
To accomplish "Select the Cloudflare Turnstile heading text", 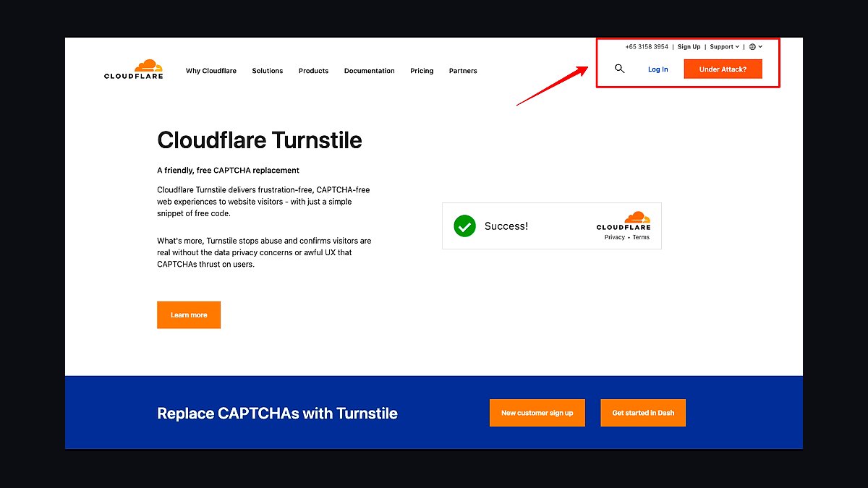I will 260,140.
